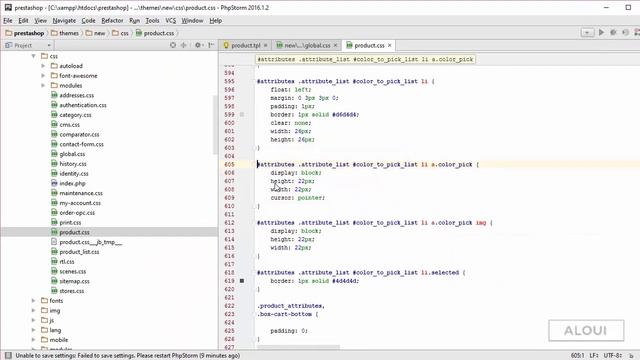This screenshot has width=640, height=360.
Task: Click 'cursor: pointer;' code line
Action: point(298,198)
